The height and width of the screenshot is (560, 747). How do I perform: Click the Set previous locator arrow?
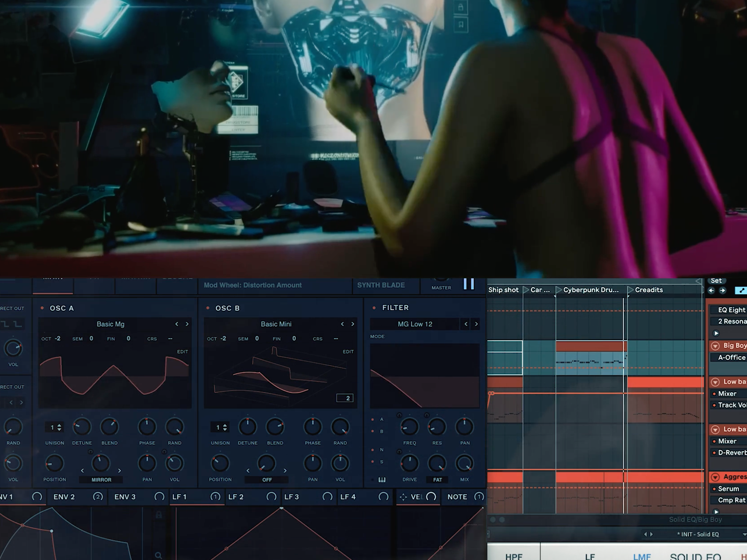pos(712,291)
